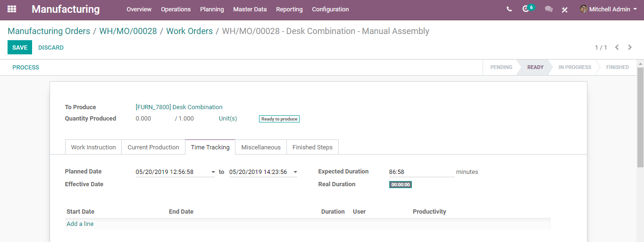Click the SAVE button
The width and height of the screenshot is (644, 242).
(20, 47)
